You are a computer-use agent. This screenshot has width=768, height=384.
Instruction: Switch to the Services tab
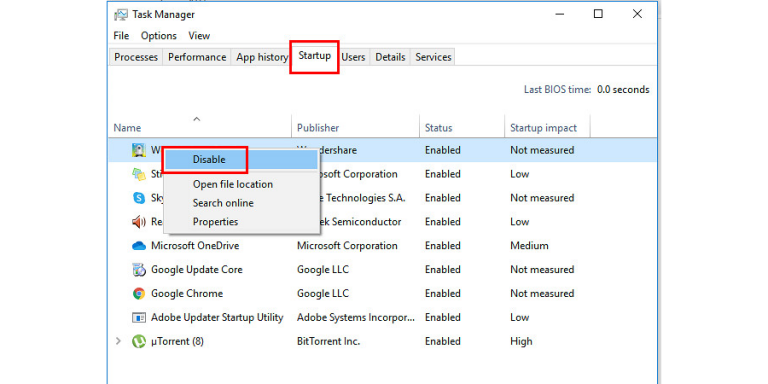[x=433, y=57]
